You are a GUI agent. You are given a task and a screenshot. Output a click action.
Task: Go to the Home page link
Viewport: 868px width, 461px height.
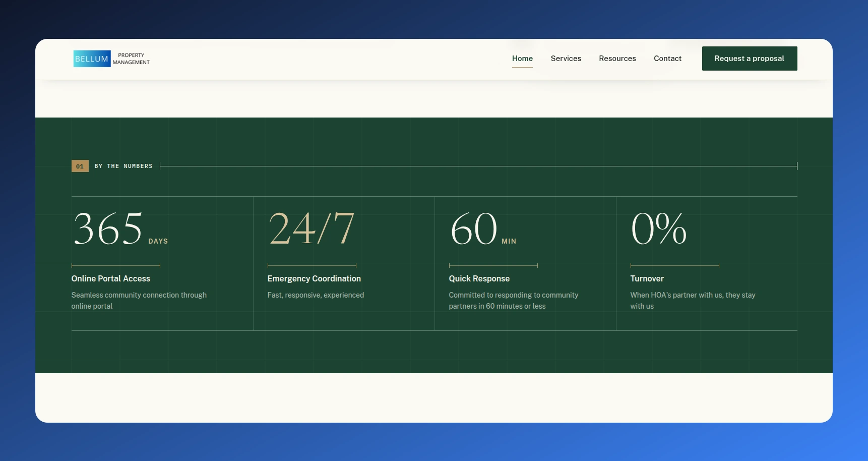[522, 59]
